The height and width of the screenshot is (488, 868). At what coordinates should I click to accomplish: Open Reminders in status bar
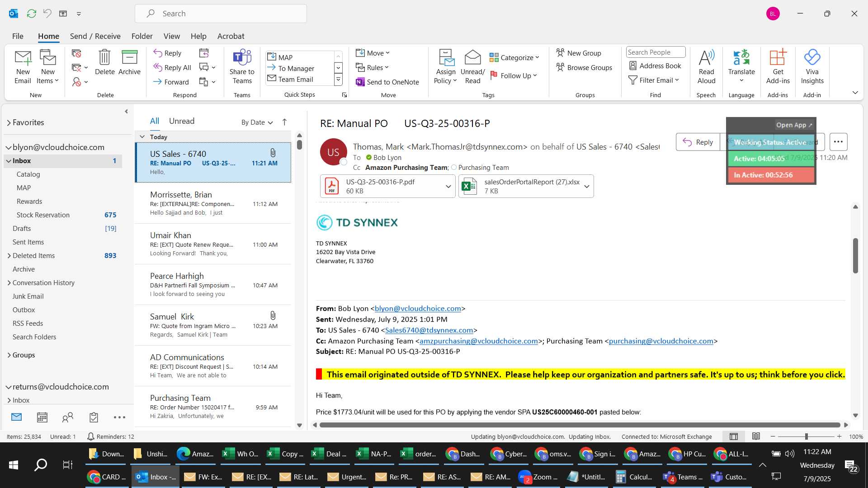coord(111,436)
